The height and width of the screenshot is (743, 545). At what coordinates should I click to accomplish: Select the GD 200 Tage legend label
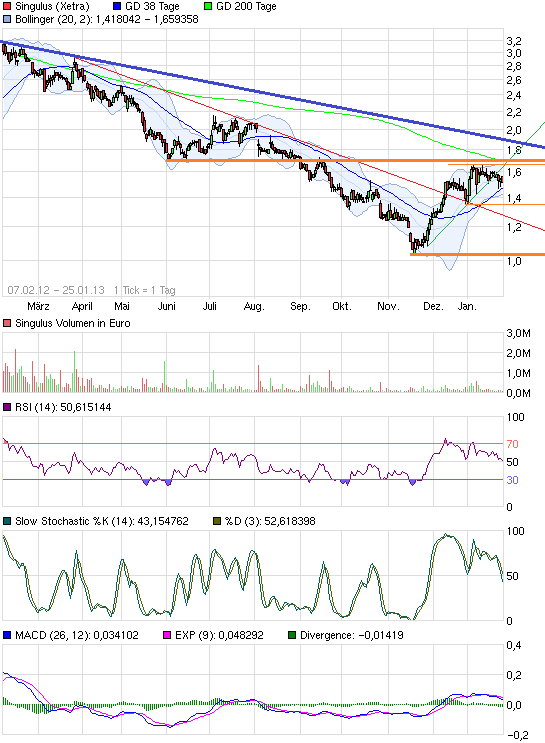click(246, 7)
